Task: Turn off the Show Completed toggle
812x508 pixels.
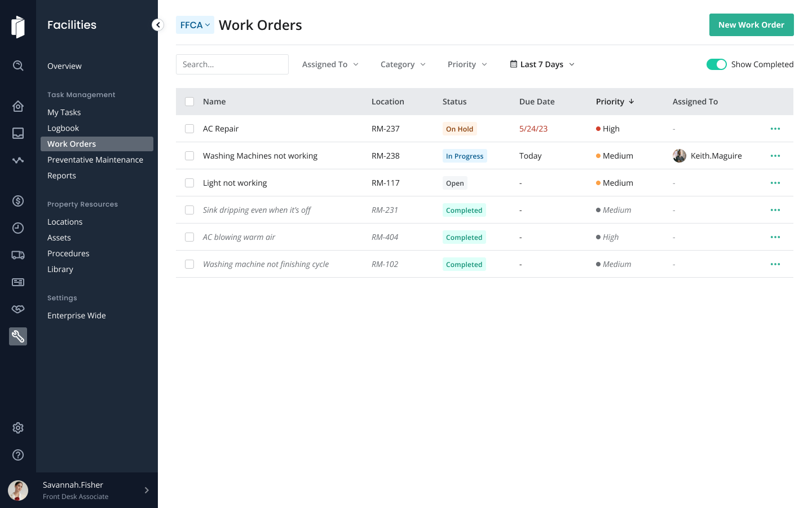Action: pos(716,64)
